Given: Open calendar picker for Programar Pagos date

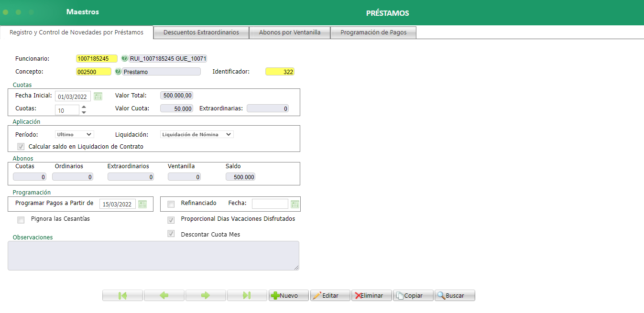Looking at the screenshot, I should point(142,204).
